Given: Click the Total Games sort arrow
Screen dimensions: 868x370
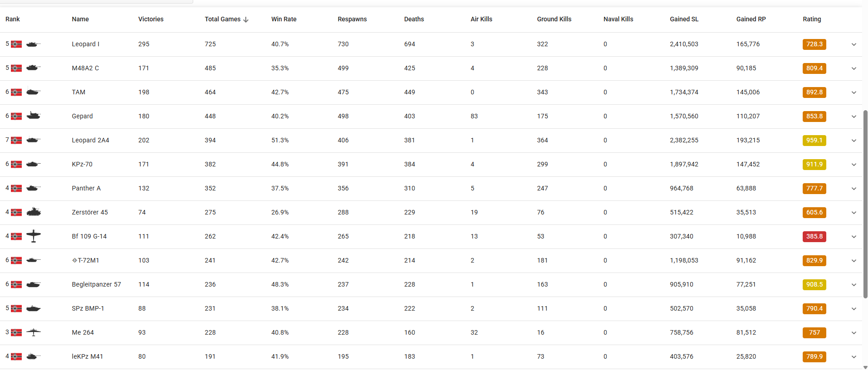Looking at the screenshot, I should [246, 19].
